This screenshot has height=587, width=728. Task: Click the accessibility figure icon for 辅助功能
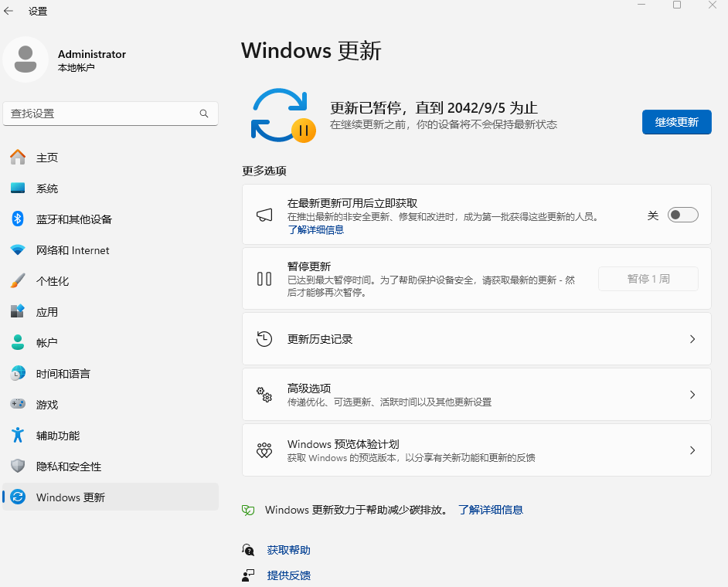coord(18,436)
